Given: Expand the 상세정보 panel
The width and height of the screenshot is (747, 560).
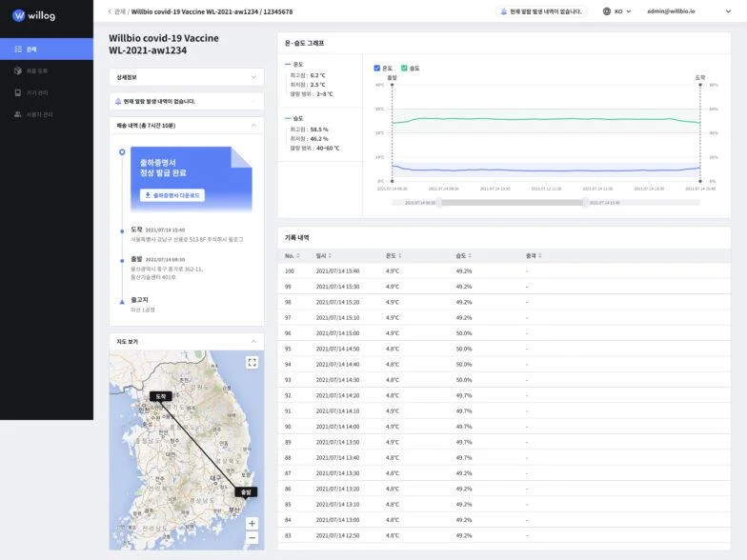Looking at the screenshot, I should coord(187,77).
